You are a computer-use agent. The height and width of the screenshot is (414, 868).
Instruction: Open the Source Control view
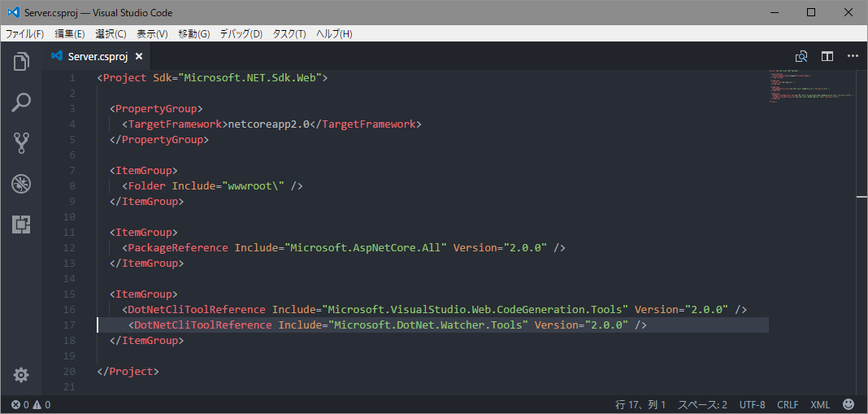(21, 143)
